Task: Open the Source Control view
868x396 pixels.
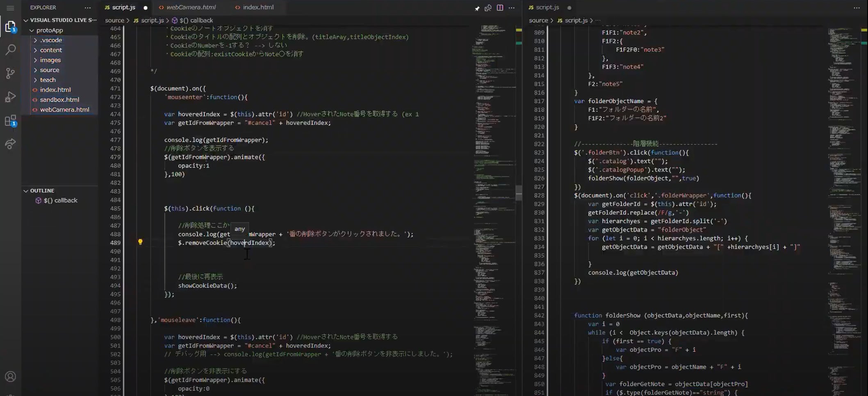Action: (x=10, y=73)
